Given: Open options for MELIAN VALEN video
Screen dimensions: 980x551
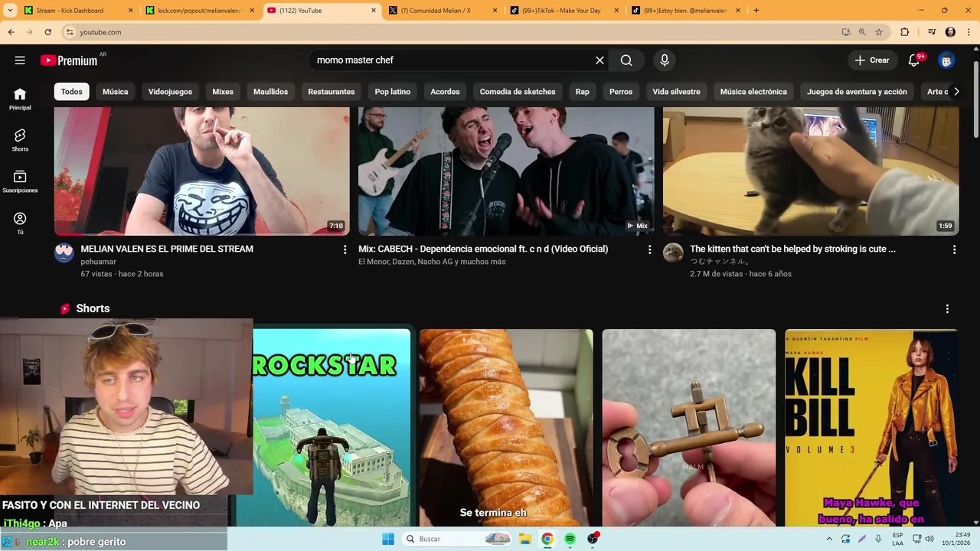Looking at the screenshot, I should coord(345,249).
